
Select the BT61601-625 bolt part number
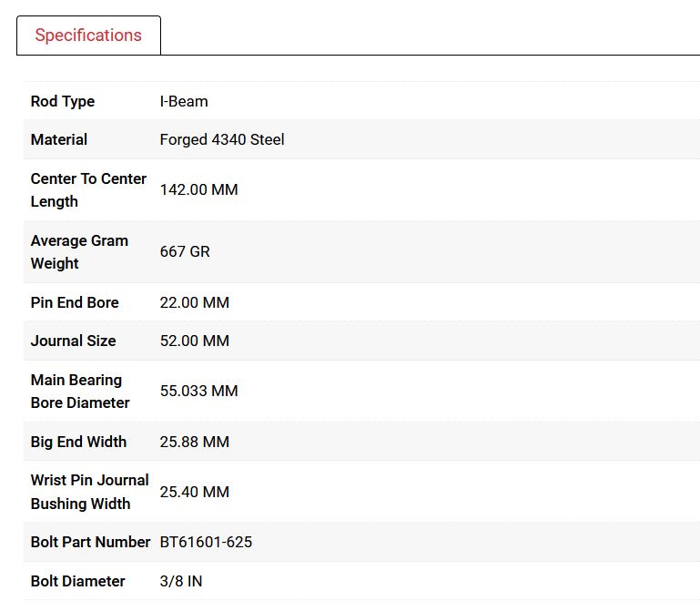[x=206, y=542]
